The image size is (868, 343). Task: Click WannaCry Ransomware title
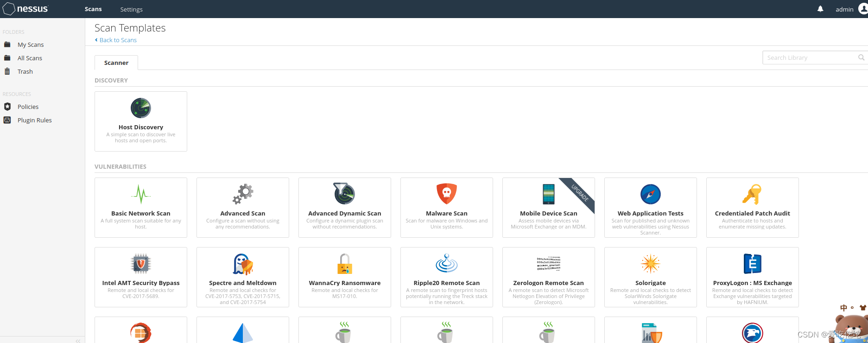coord(345,283)
